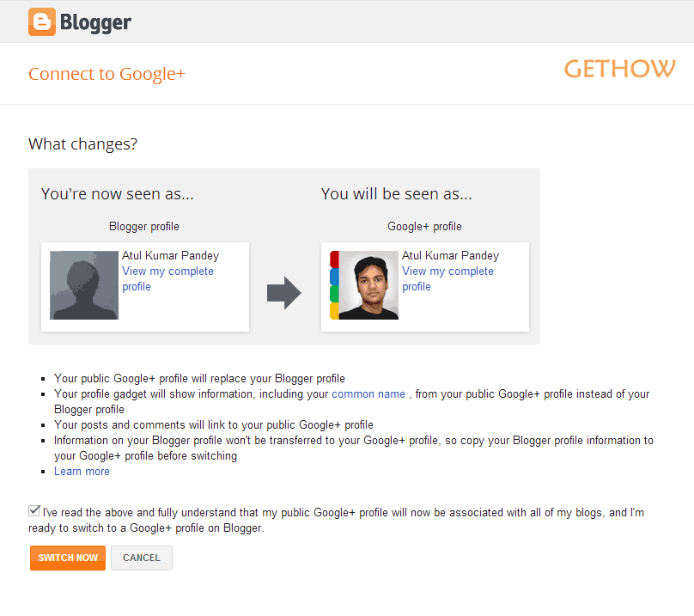
Task: Click Atul Kumar Pandey name in the Blogger card
Action: tap(170, 255)
